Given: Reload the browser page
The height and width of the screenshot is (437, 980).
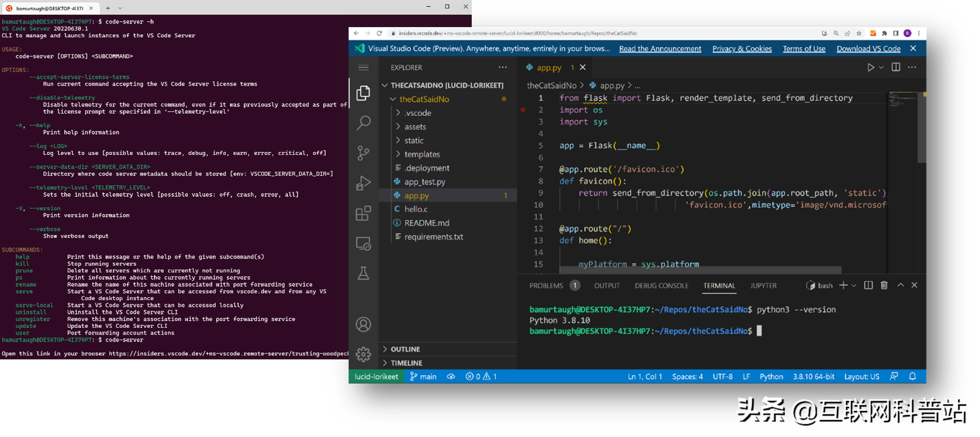Looking at the screenshot, I should pos(379,33).
